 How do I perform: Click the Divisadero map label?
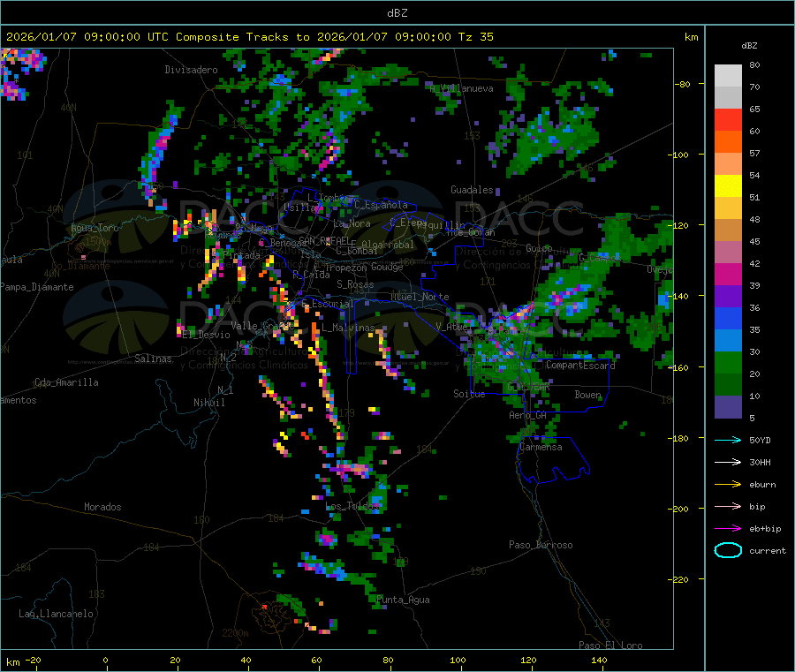click(191, 70)
